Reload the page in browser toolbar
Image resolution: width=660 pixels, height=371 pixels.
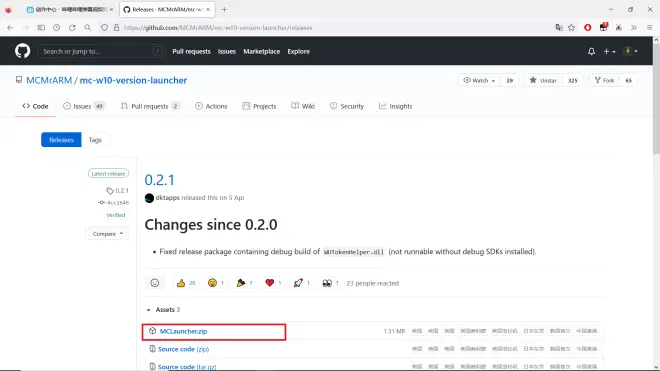[x=72, y=28]
